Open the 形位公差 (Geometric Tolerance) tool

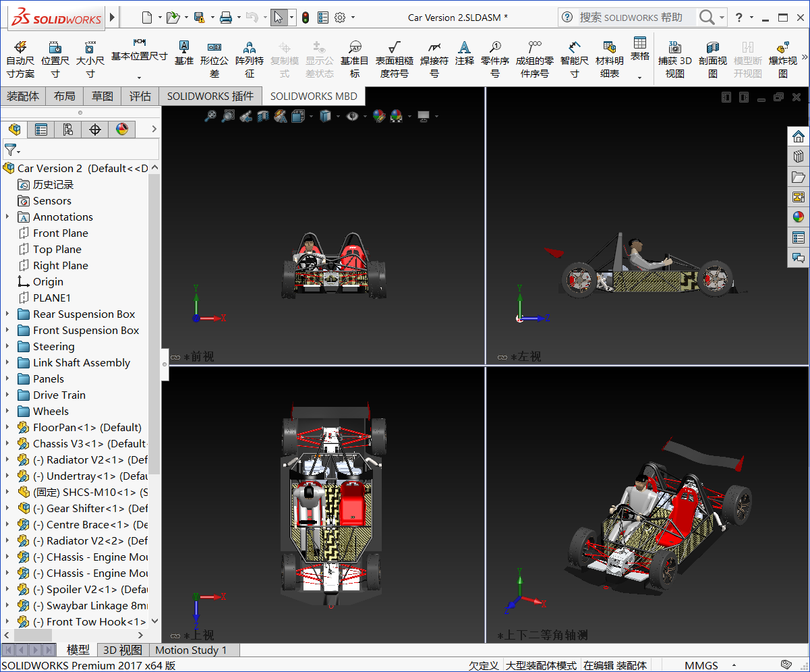click(x=214, y=59)
